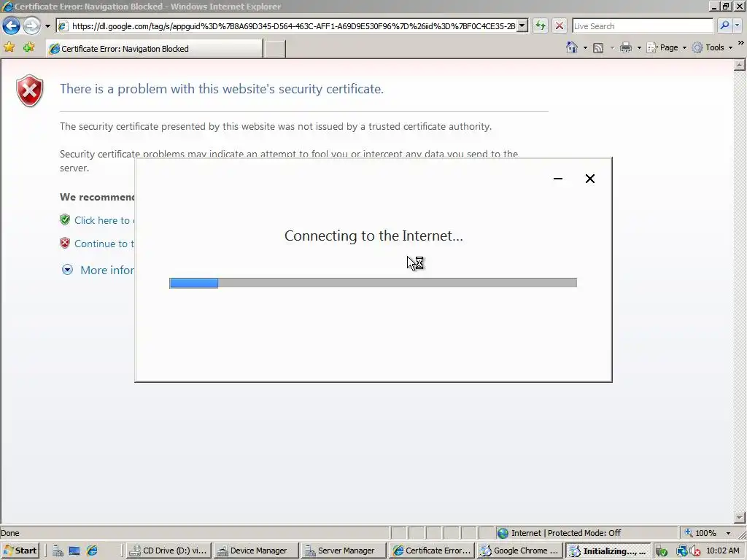Click the 100% zoom level button

coord(700,533)
